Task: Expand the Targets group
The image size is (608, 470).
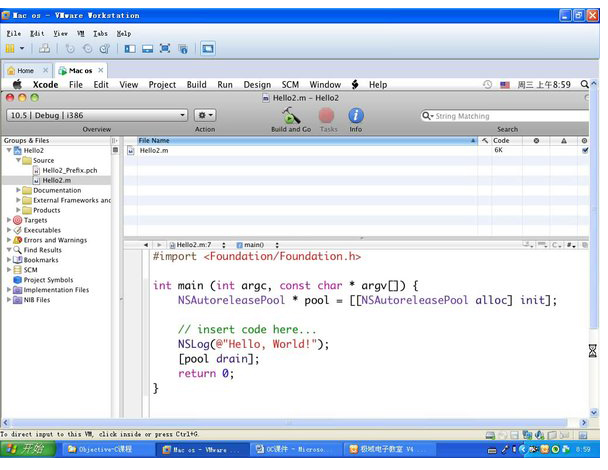Action: point(9,220)
